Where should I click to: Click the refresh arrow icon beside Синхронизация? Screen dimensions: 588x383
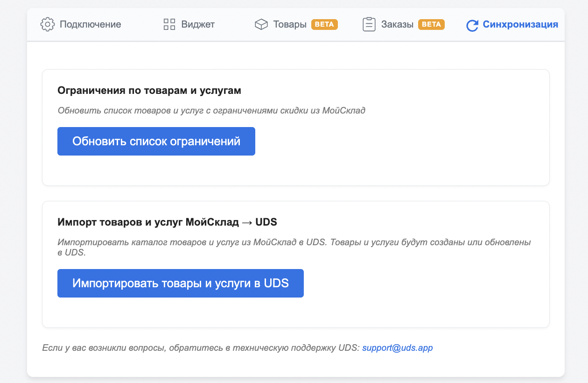point(472,25)
